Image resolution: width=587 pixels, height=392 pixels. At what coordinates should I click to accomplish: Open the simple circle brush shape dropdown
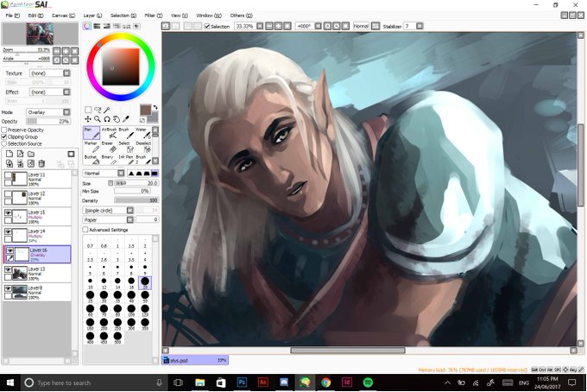(x=129, y=211)
